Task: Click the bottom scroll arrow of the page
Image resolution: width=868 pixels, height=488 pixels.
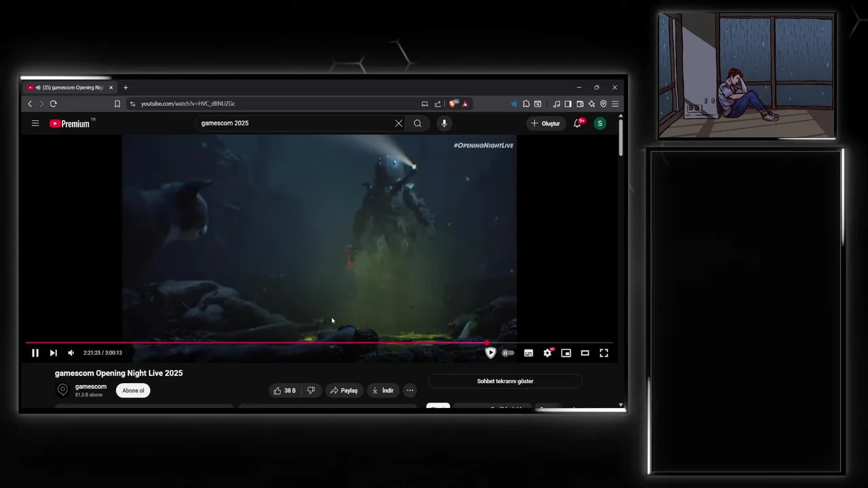Action: tap(620, 405)
